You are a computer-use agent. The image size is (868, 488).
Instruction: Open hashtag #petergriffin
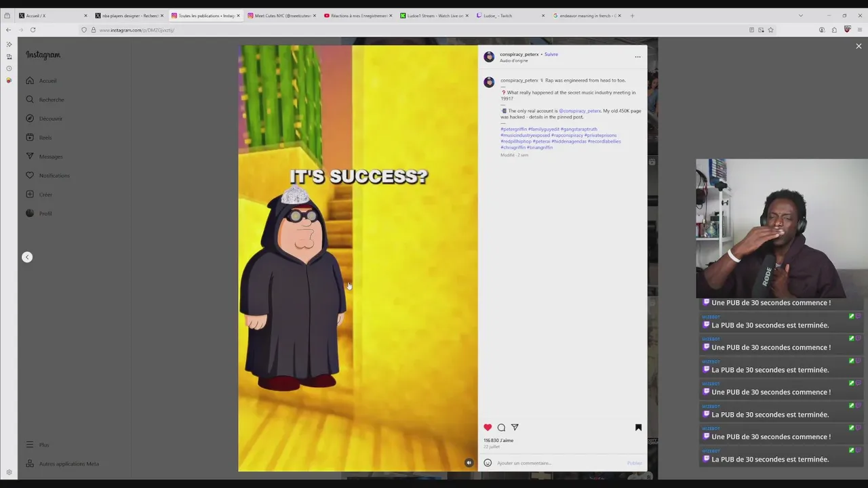(x=513, y=129)
